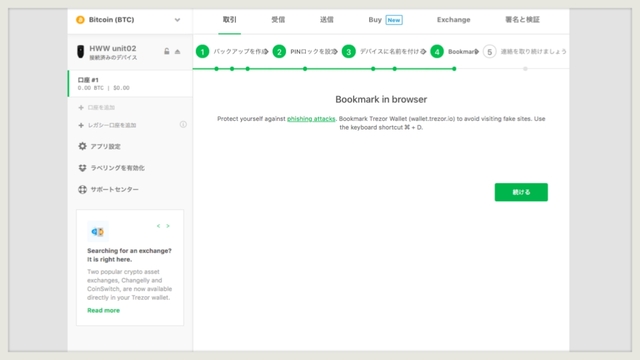Click the plus icon beside レガシー口座を追加
This screenshot has width=640, height=360.
click(81, 125)
